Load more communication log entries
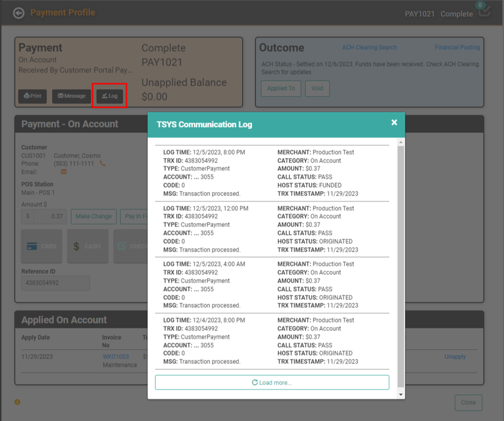This screenshot has width=504, height=421. tap(272, 383)
